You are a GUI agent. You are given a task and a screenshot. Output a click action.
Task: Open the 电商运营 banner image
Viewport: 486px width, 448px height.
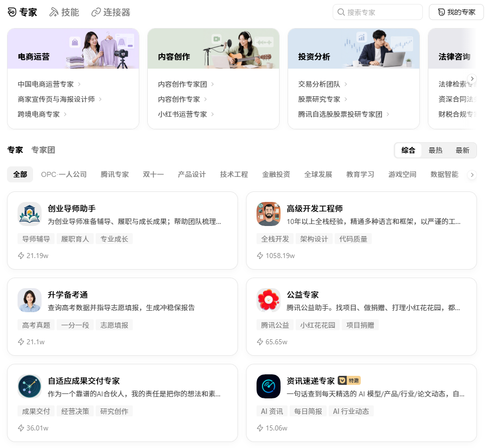tap(73, 49)
